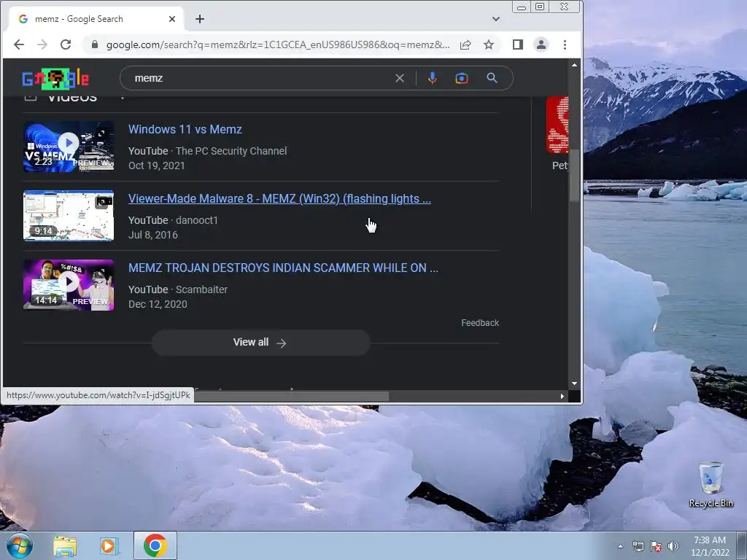Click the taskbar clock 7:38 AM
This screenshot has height=560, width=747.
[710, 546]
